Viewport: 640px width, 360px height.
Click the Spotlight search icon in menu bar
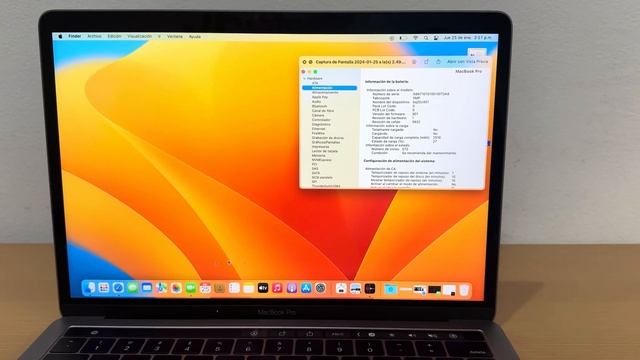426,38
